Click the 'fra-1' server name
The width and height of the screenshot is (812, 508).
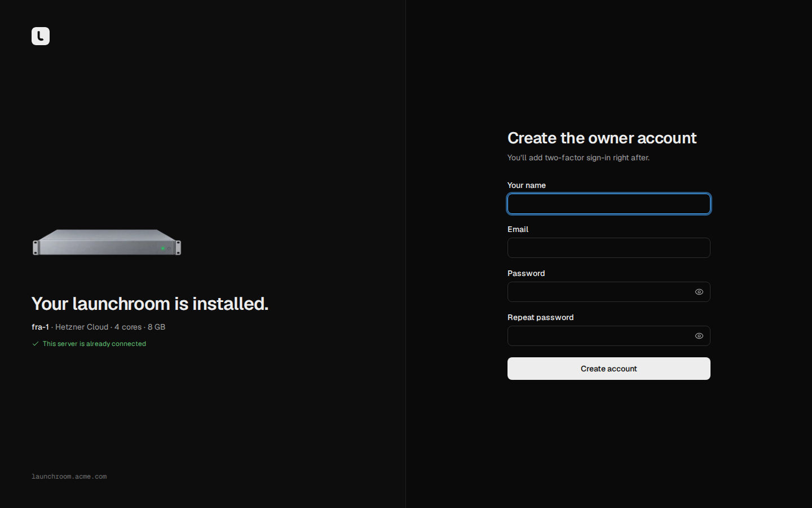point(40,327)
